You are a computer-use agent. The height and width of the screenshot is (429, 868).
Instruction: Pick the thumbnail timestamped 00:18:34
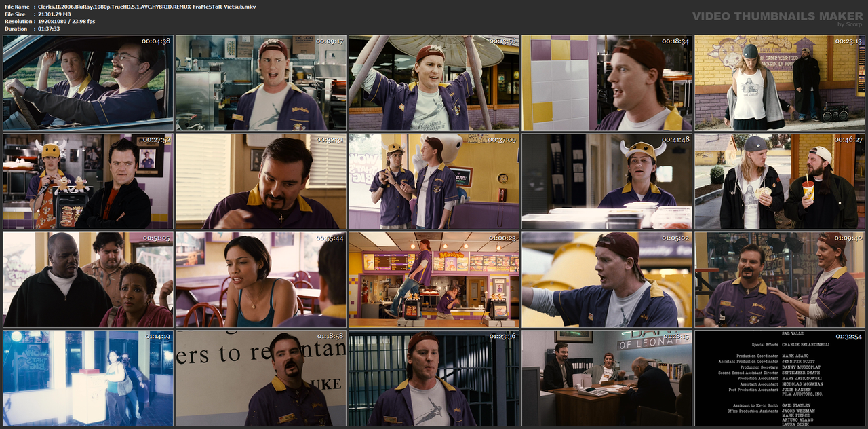click(x=607, y=83)
